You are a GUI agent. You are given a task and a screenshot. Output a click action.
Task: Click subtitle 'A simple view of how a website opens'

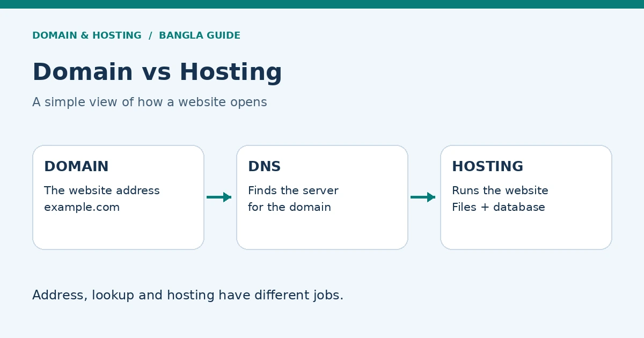[150, 102]
